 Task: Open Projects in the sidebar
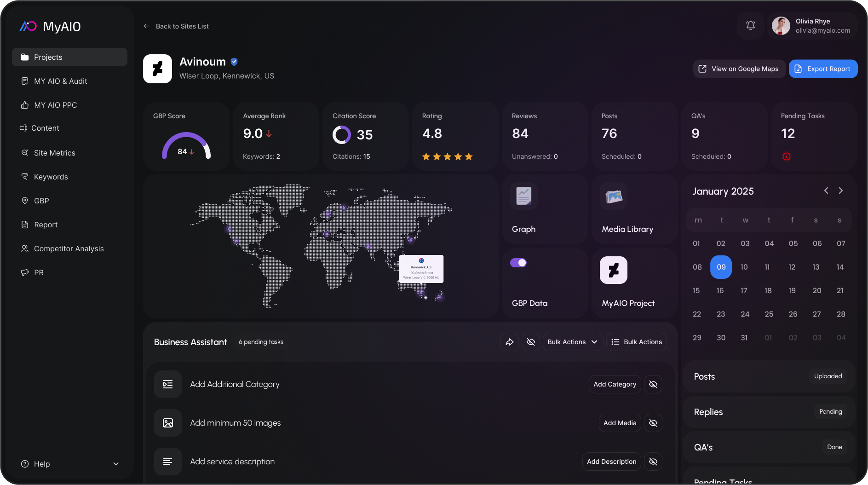coord(69,57)
